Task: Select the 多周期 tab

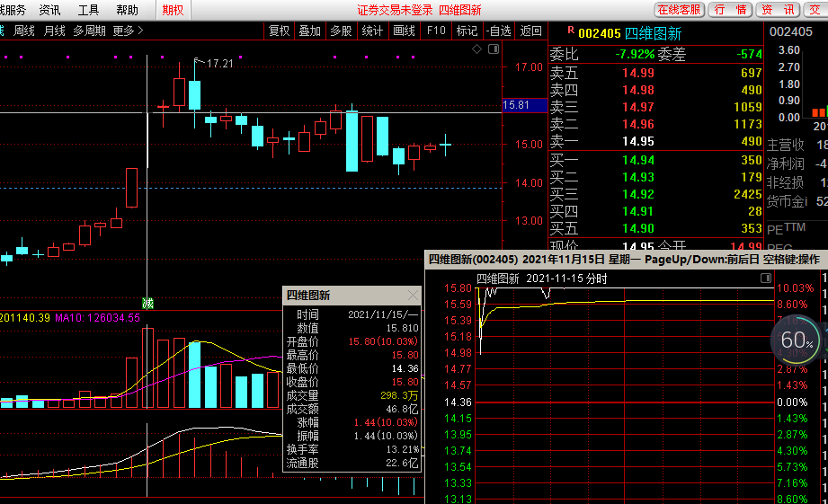Action: [x=89, y=31]
